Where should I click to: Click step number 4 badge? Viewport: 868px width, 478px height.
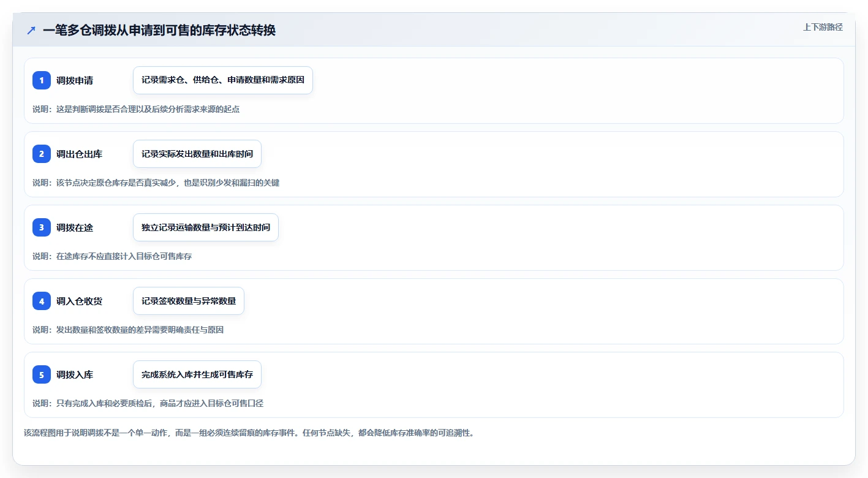point(42,301)
